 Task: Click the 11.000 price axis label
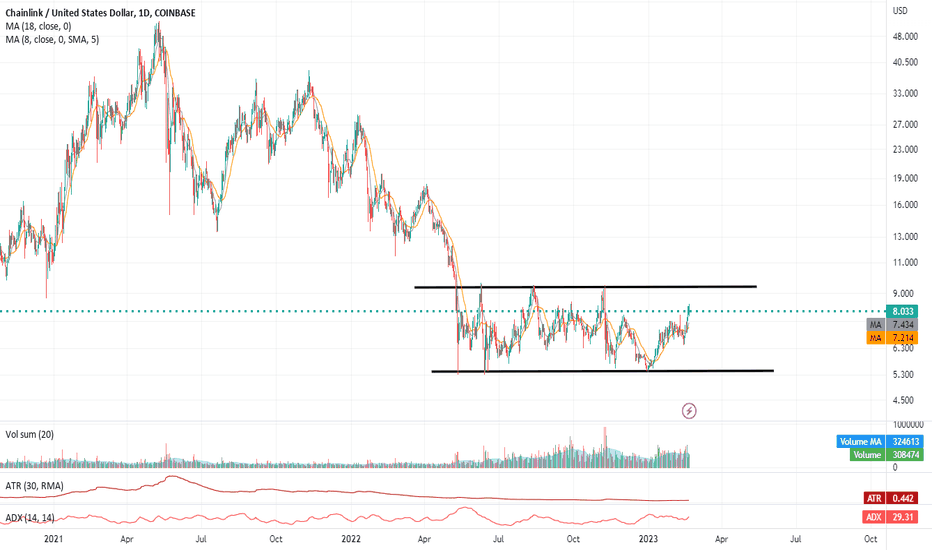pyautogui.click(x=905, y=262)
